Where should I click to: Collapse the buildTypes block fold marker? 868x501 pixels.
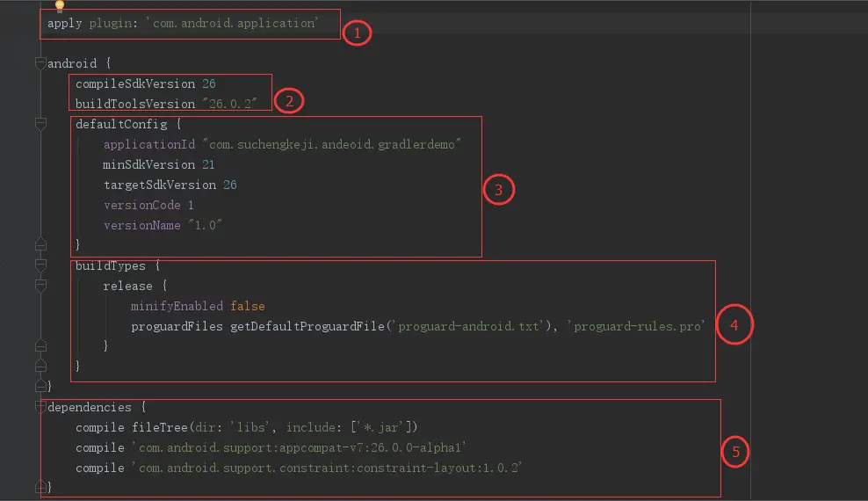[40, 265]
